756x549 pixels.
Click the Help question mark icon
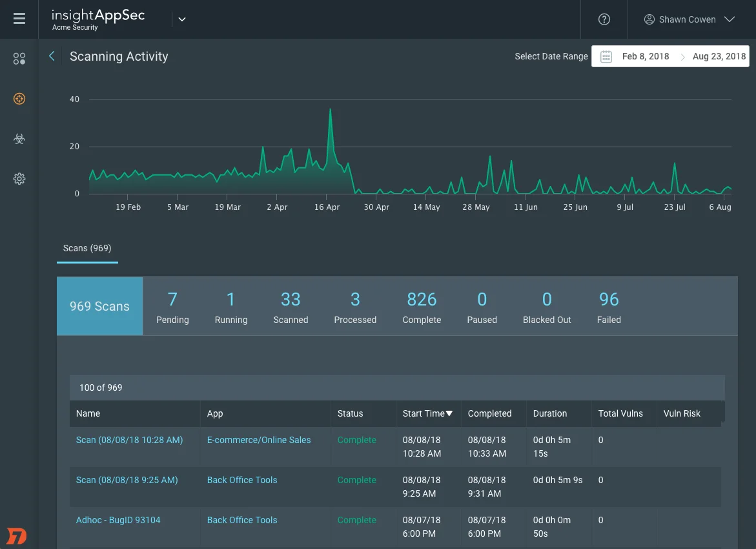(x=604, y=19)
